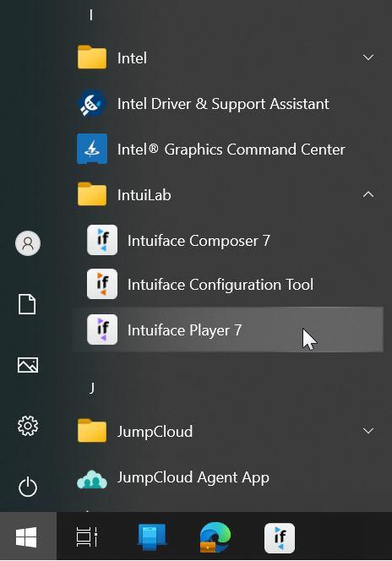
Task: Open Task View on the taskbar
Action: 87,537
